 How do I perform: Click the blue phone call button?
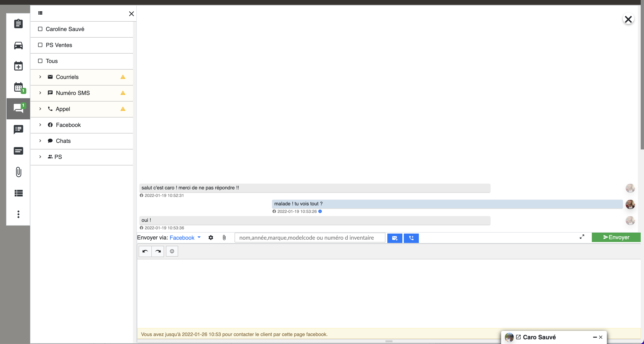tap(411, 238)
